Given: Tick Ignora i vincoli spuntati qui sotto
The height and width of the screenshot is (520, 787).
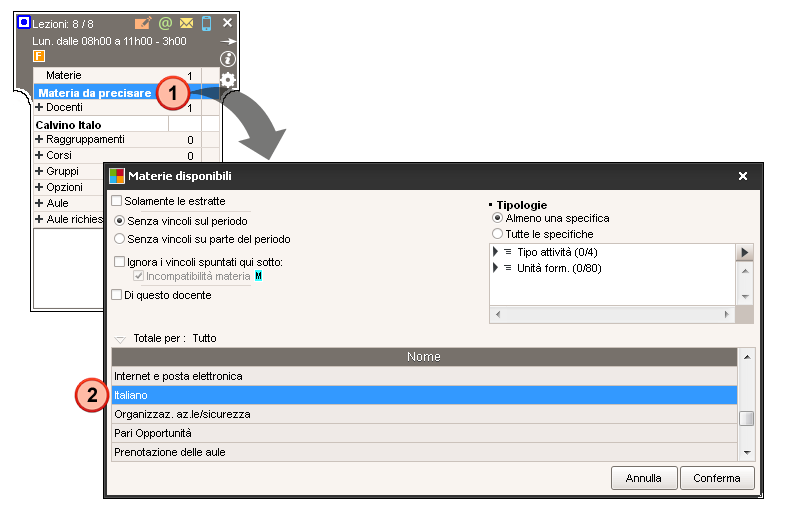Looking at the screenshot, I should [119, 262].
